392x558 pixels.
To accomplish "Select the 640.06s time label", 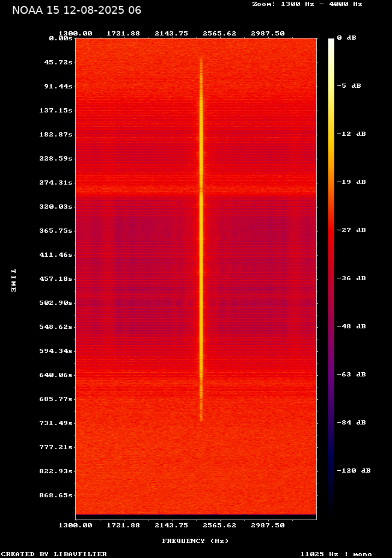I will pyautogui.click(x=56, y=375).
